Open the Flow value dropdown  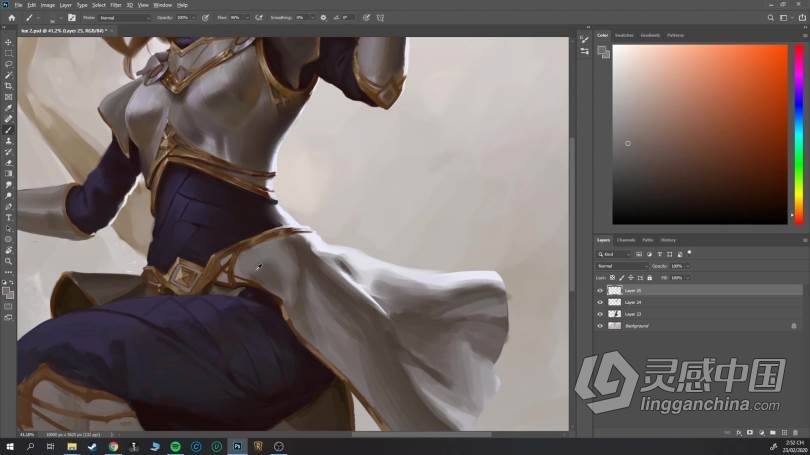click(x=246, y=18)
